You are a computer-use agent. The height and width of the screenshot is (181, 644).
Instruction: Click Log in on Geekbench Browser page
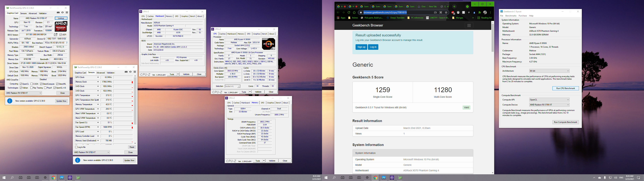click(x=373, y=47)
